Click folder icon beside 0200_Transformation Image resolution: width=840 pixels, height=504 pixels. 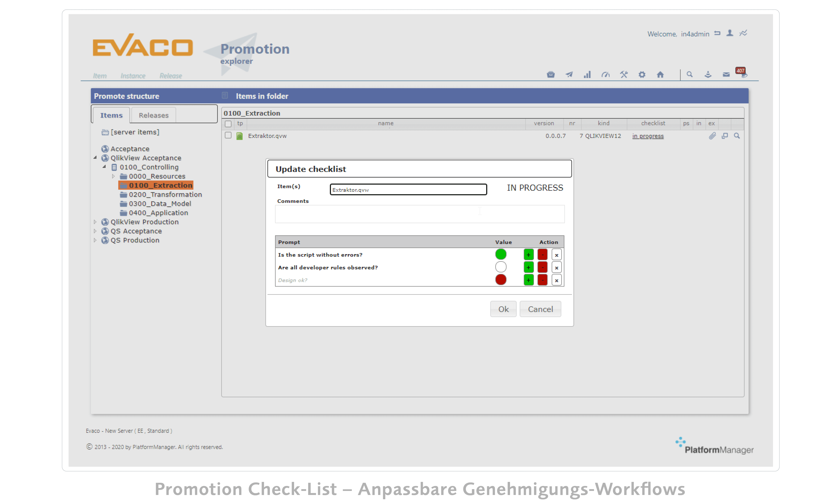tap(124, 195)
